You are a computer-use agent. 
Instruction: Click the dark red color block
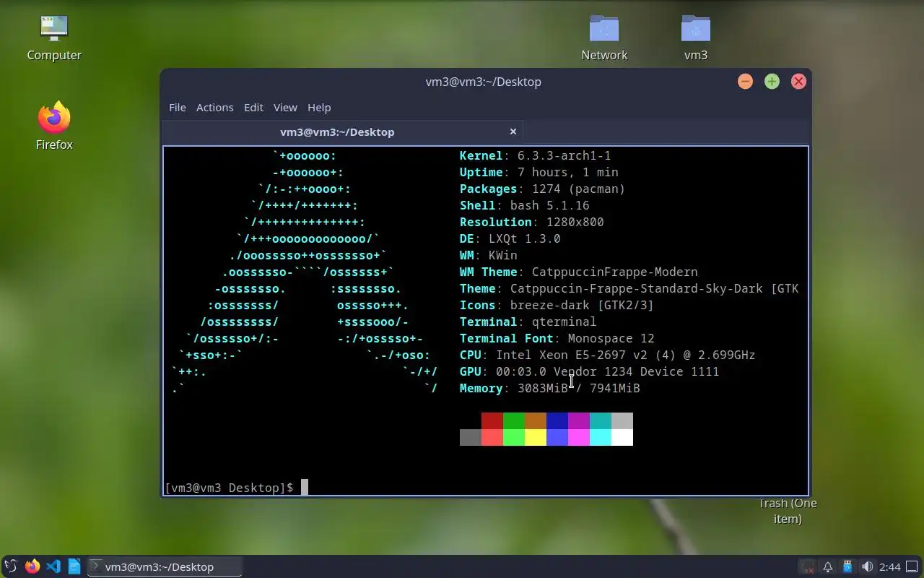pyautogui.click(x=492, y=420)
